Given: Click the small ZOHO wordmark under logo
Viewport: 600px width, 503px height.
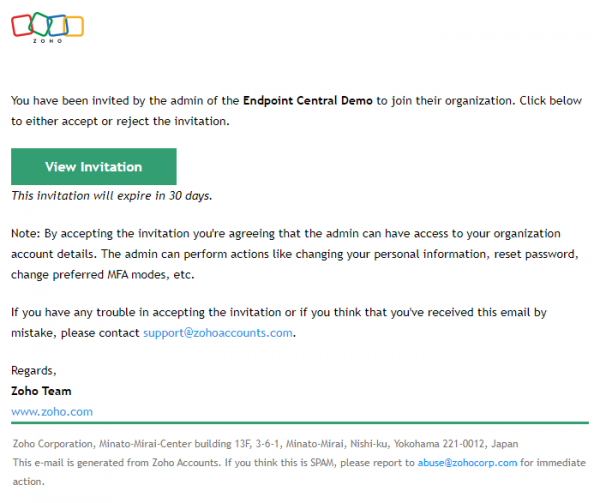Looking at the screenshot, I should coord(47,41).
